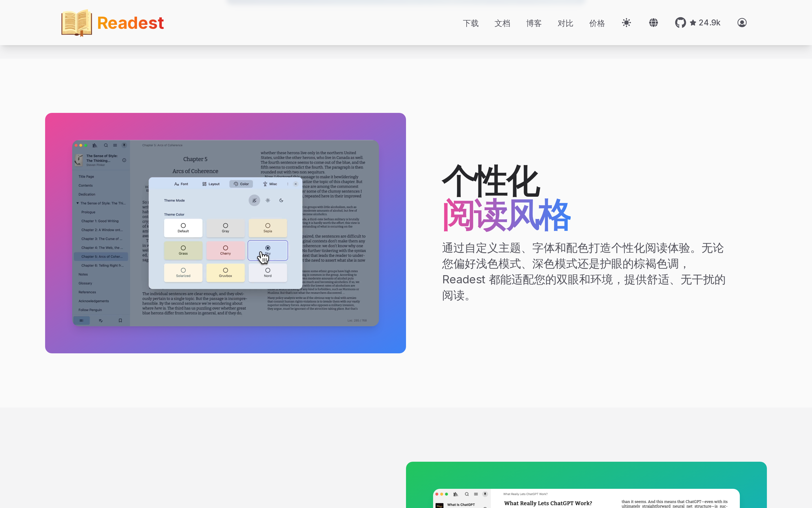Toggle the site light/dark sun icon
The width and height of the screenshot is (812, 508).
click(x=626, y=23)
